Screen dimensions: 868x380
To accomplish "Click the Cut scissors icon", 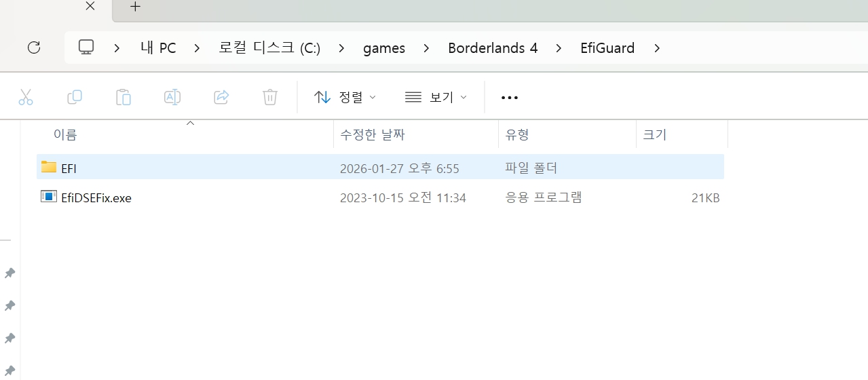I will [26, 97].
